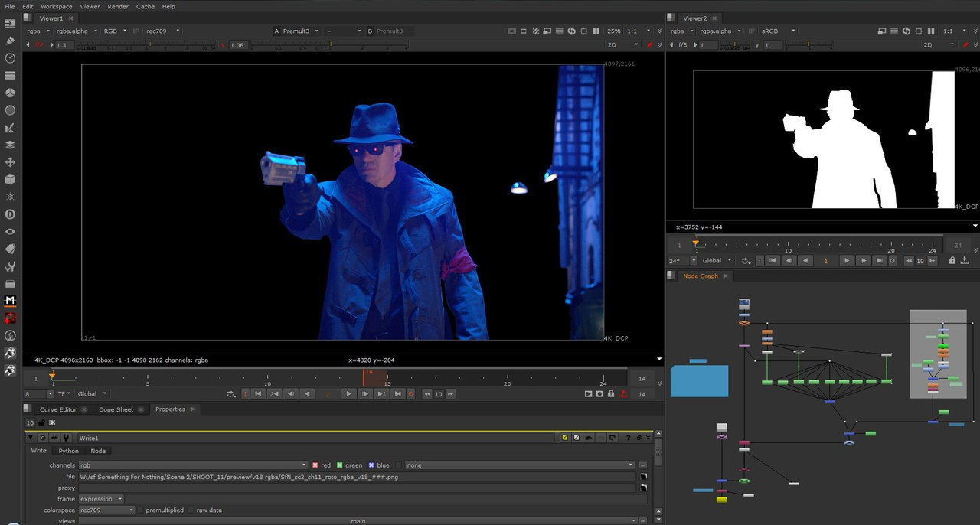Click the Write1 node help question icon
980x525 pixels.
(629, 438)
